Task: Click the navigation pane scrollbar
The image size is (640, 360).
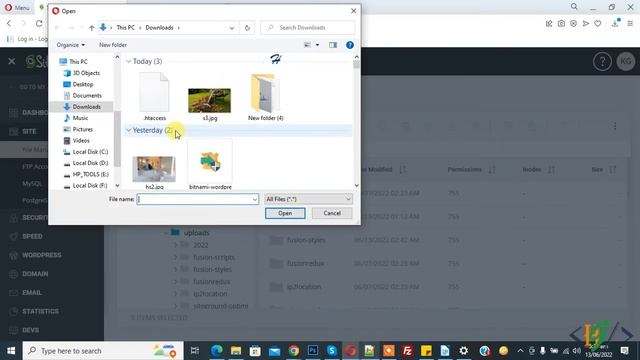Action: point(117,139)
